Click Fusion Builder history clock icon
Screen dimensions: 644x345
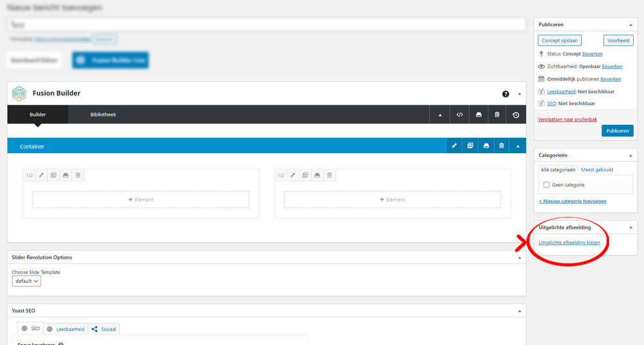pyautogui.click(x=516, y=115)
